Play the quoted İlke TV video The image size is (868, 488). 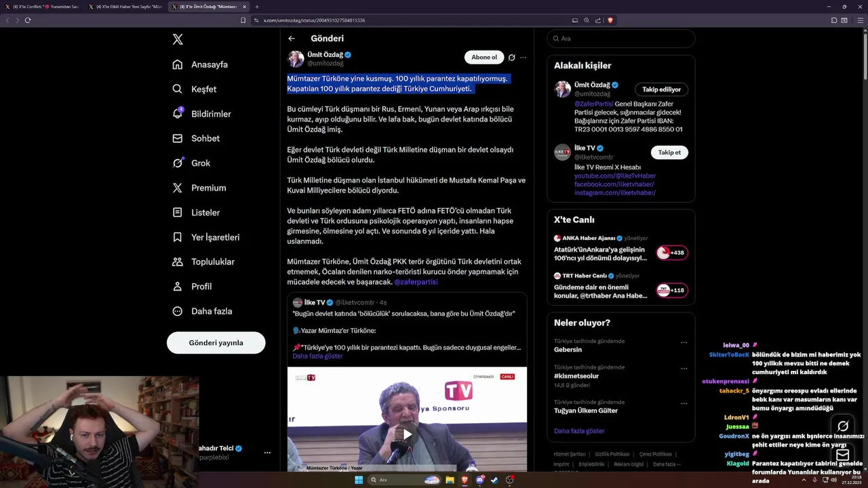pyautogui.click(x=407, y=434)
